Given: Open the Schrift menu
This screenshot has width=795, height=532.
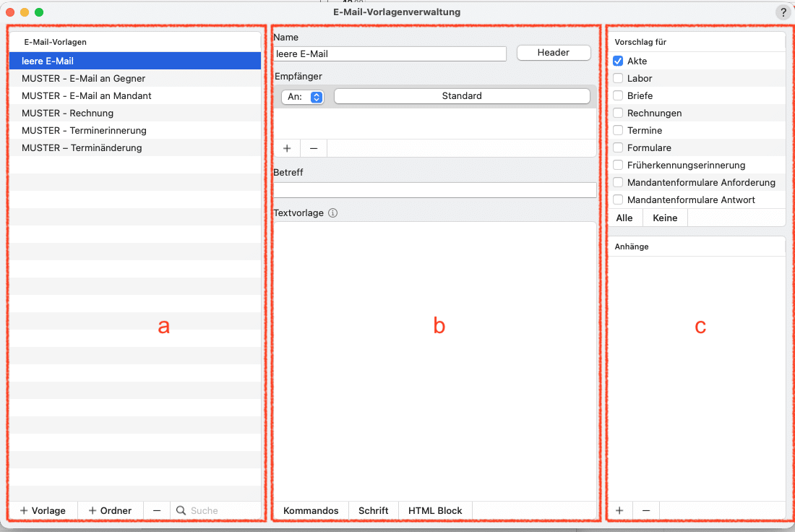Looking at the screenshot, I should (374, 510).
